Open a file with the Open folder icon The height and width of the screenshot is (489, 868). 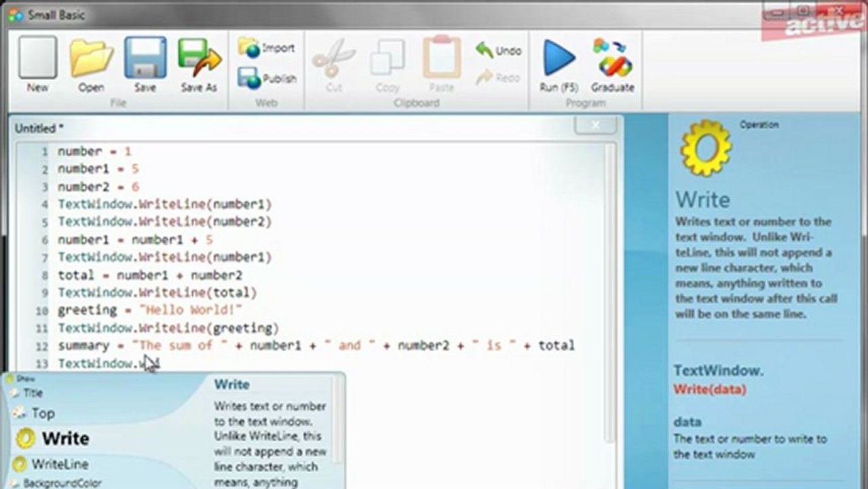coord(91,65)
